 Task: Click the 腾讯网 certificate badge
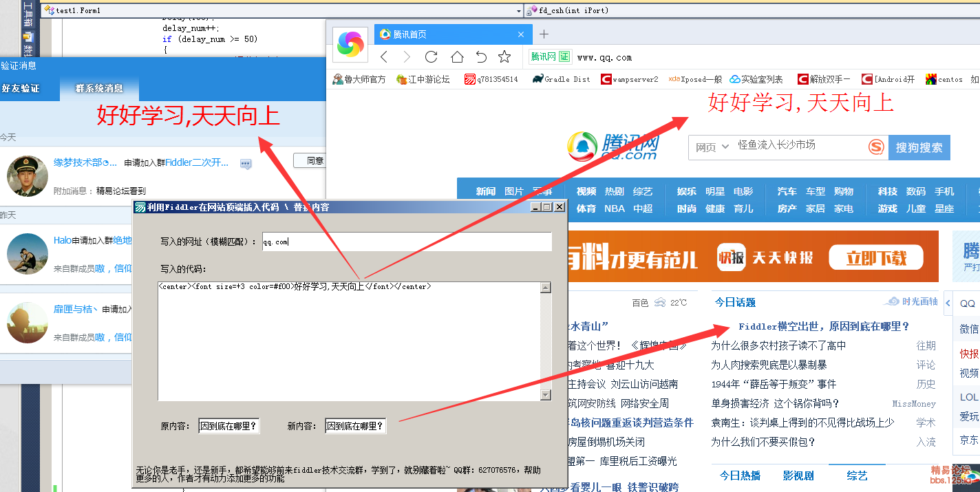pyautogui.click(x=551, y=56)
